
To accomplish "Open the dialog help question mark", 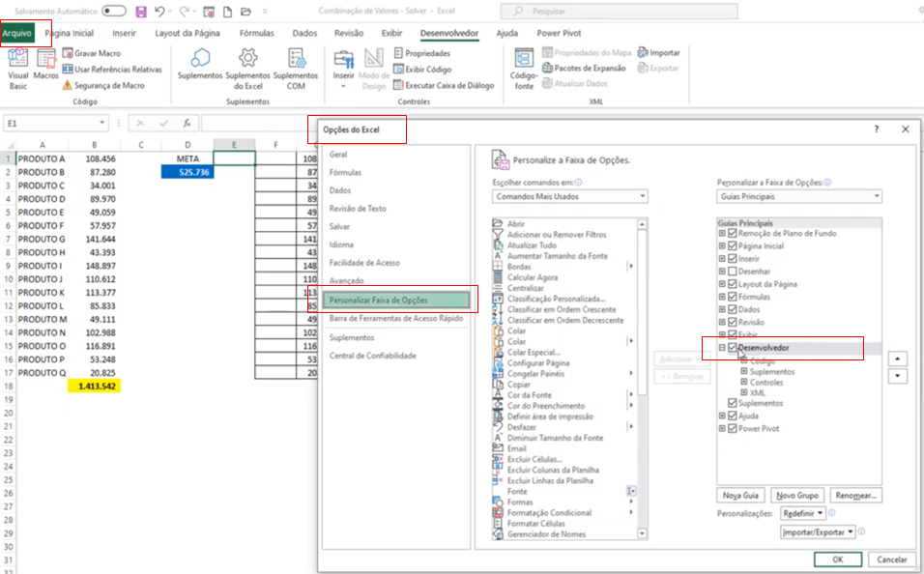I will [x=877, y=129].
